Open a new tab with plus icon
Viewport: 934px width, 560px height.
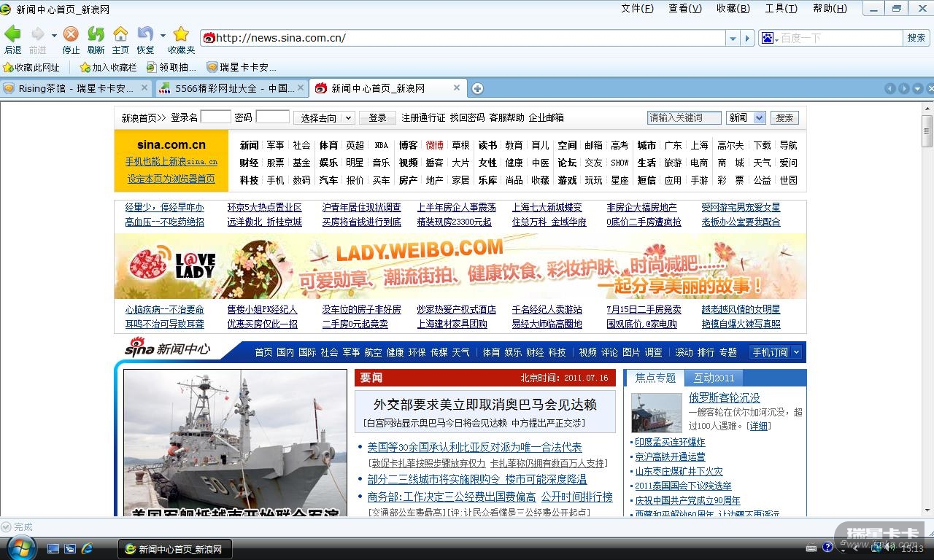point(477,89)
